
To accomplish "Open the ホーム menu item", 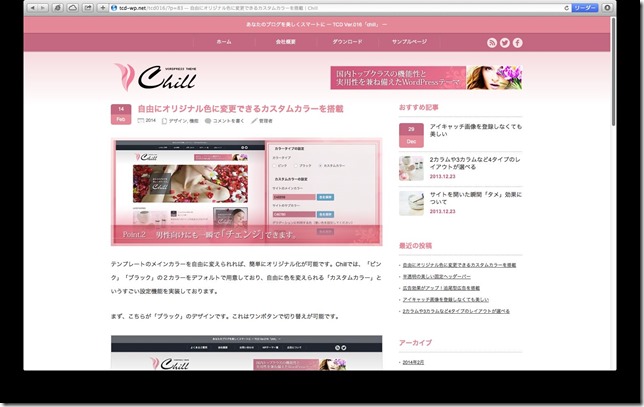I will pos(224,42).
